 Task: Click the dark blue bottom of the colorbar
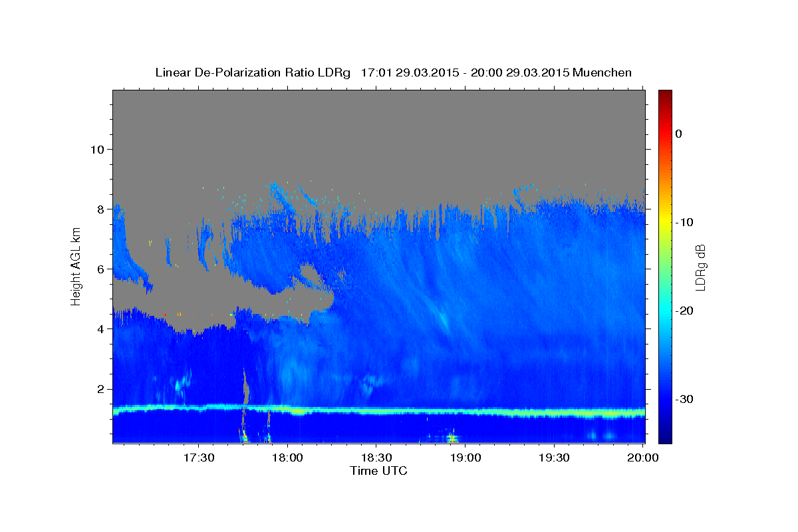(x=665, y=438)
